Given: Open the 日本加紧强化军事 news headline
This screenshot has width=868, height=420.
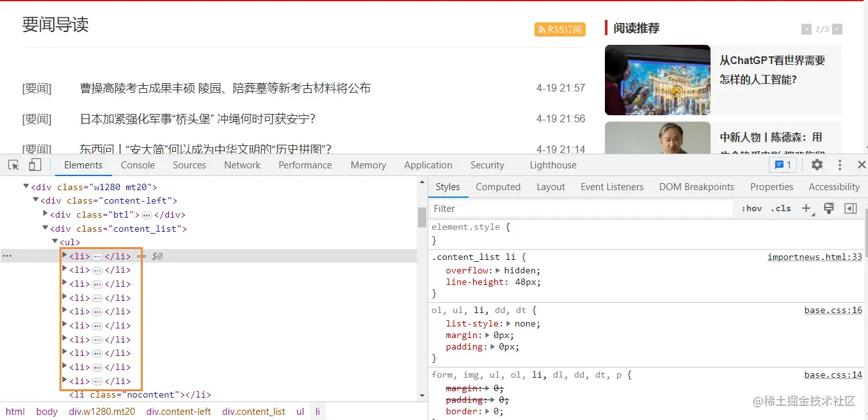Looking at the screenshot, I should [198, 118].
